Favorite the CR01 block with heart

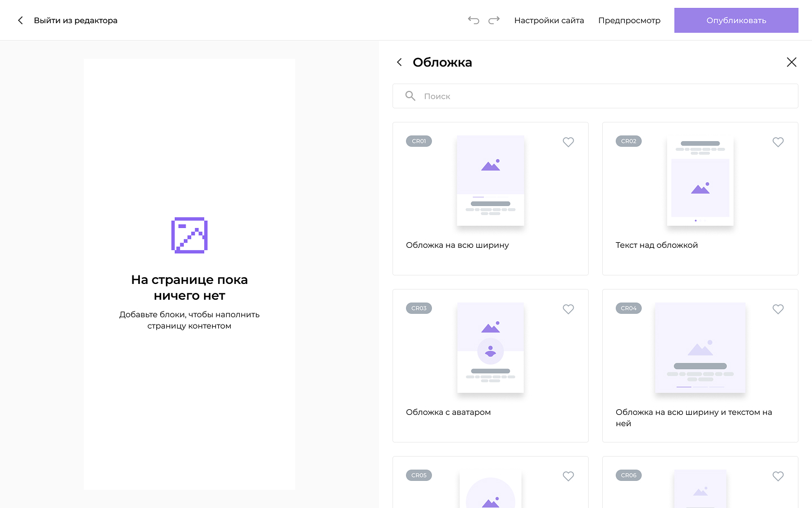568,142
